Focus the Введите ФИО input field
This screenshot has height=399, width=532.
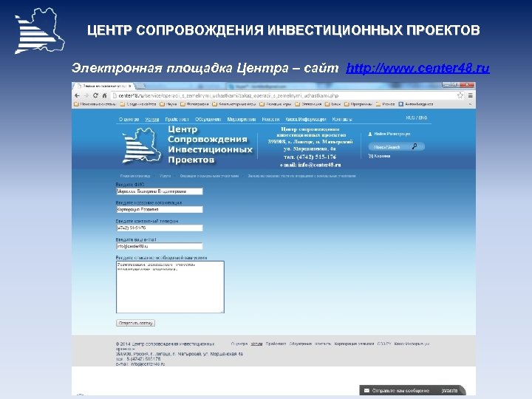pyautogui.click(x=160, y=191)
